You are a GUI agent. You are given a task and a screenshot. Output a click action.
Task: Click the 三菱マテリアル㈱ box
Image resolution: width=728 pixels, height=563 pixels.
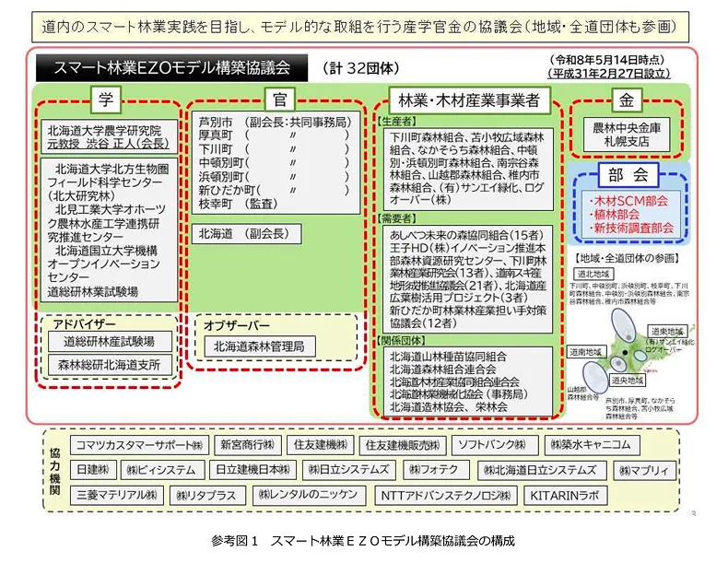point(117,495)
